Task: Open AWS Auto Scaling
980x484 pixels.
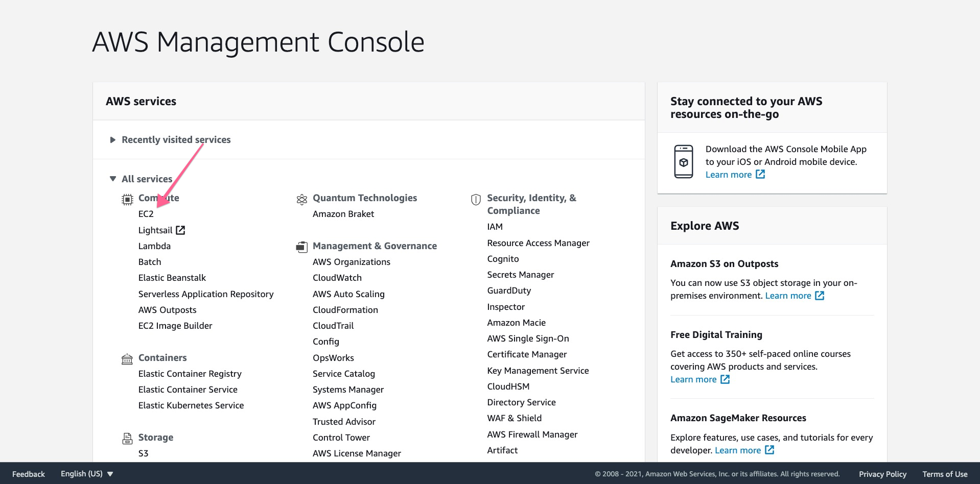Action: (348, 294)
